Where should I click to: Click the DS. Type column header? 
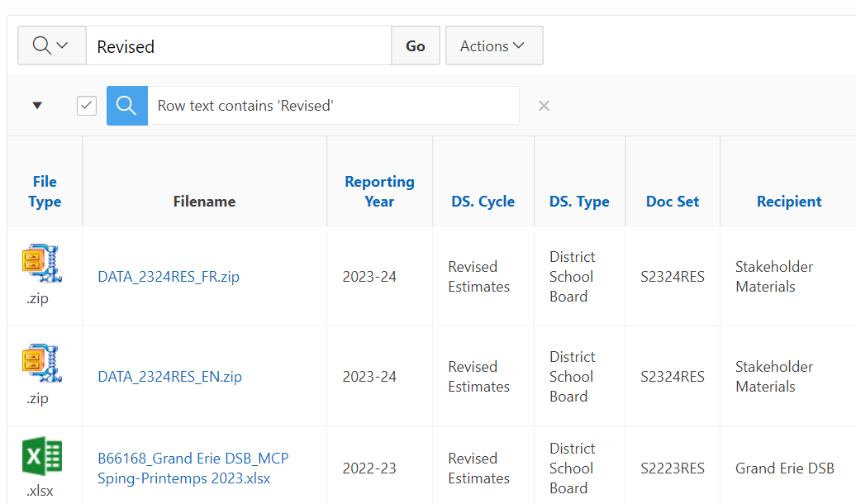coord(579,202)
